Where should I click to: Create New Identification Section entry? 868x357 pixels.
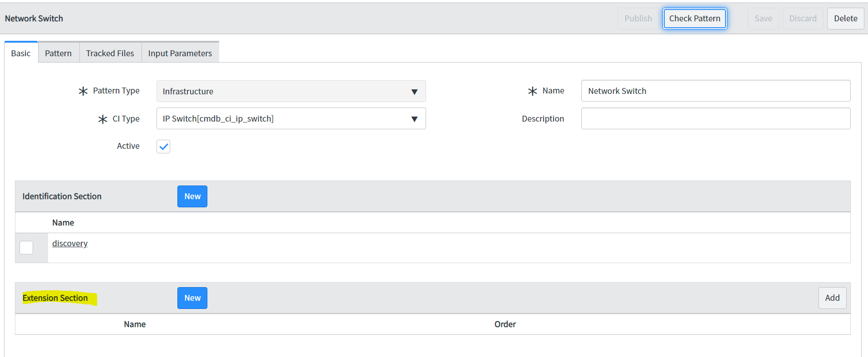pos(192,196)
